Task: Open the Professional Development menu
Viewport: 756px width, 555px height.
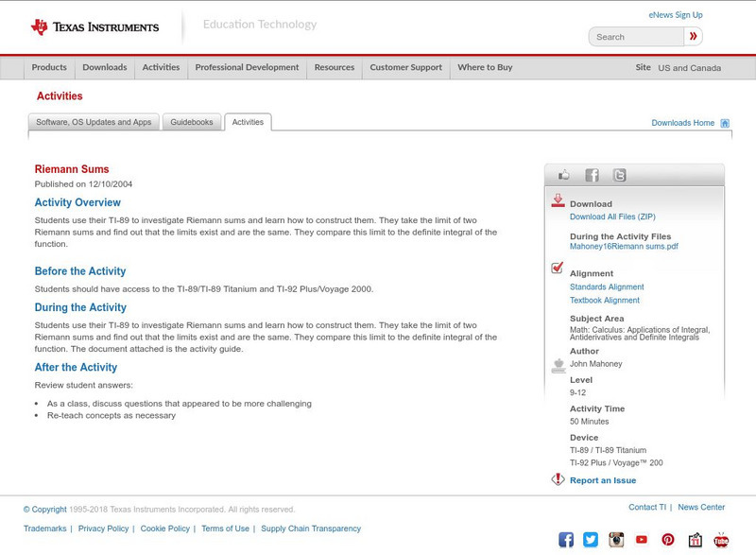Action: coord(246,67)
